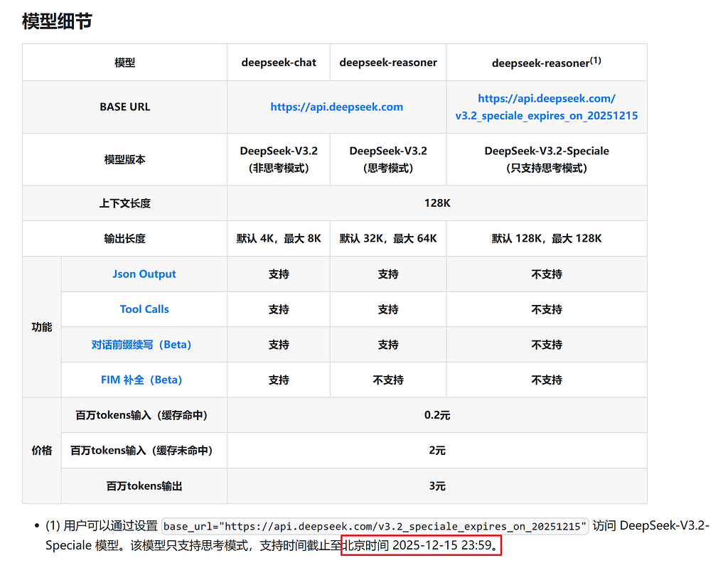Click the base_url code snippet in footnote
Viewport: 728px width, 563px height.
coord(375,526)
